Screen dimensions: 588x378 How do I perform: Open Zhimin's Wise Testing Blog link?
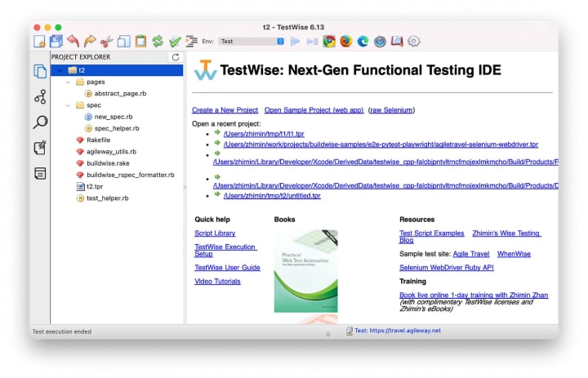tap(506, 233)
